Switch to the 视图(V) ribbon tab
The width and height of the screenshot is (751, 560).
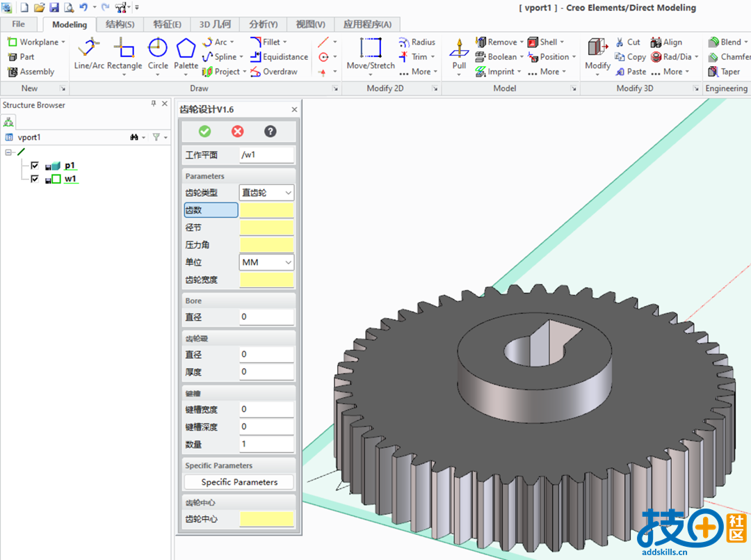(x=310, y=24)
